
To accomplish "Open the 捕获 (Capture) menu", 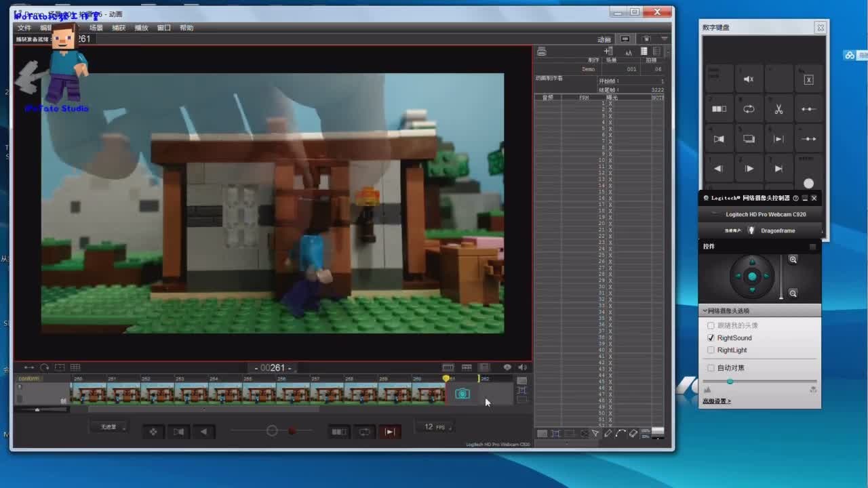I will pyautogui.click(x=119, y=28).
